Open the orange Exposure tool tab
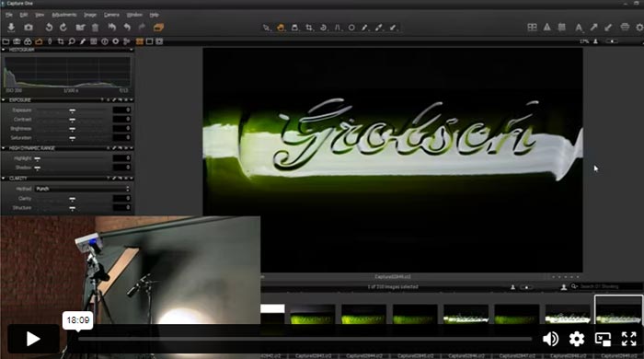Screen dimensions: 644x359 pyautogui.click(x=39, y=41)
